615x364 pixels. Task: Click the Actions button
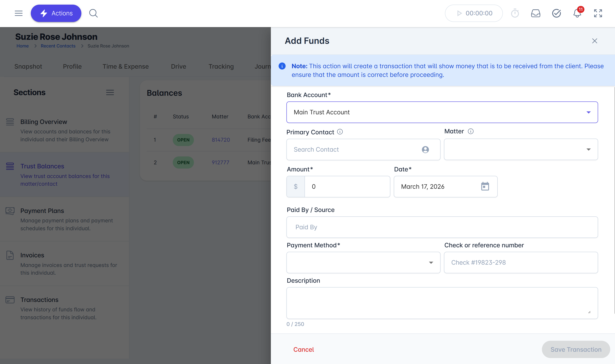(56, 13)
